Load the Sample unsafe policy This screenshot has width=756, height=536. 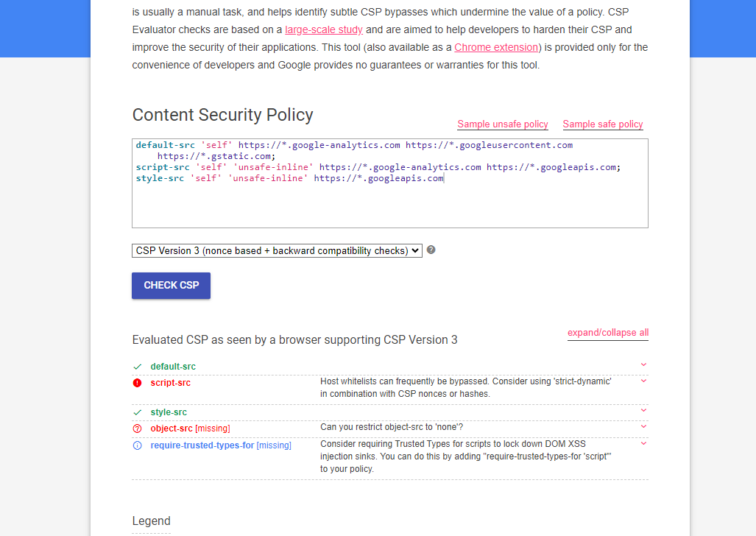coord(503,124)
